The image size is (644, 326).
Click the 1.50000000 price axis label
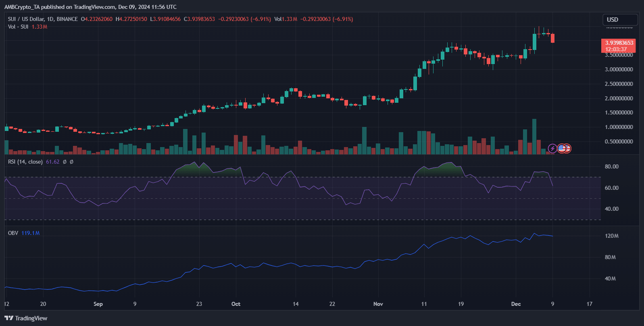[619, 112]
